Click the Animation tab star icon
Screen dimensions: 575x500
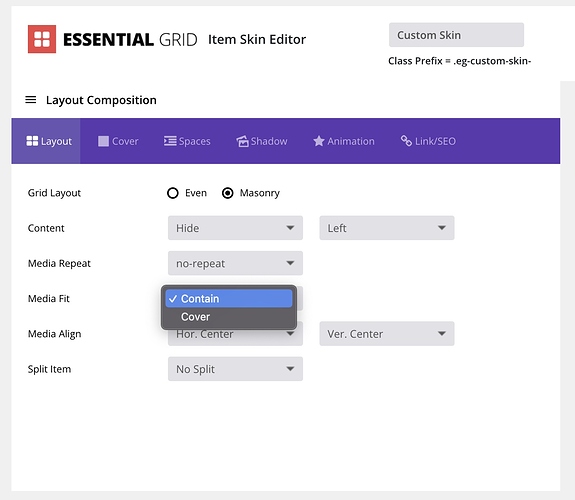[x=319, y=141]
